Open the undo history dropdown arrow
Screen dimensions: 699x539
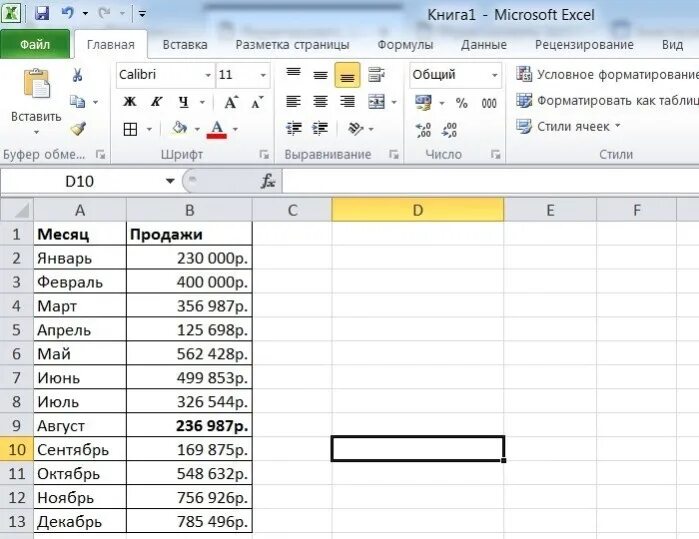point(85,13)
